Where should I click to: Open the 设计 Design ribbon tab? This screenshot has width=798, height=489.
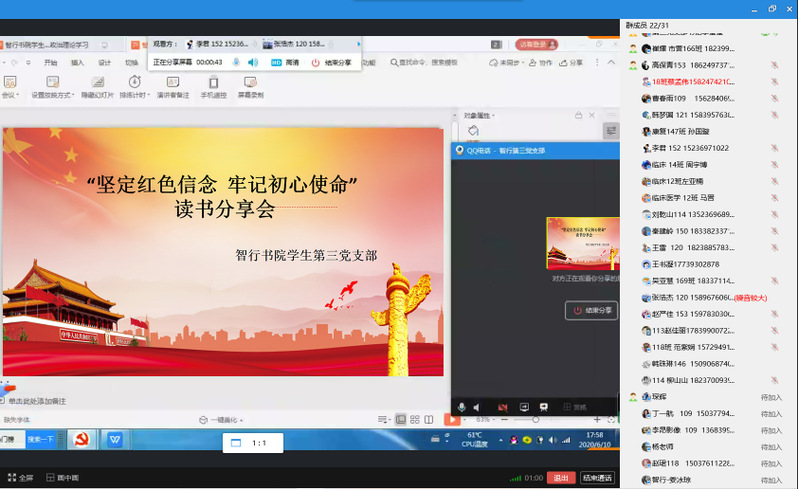(104, 62)
